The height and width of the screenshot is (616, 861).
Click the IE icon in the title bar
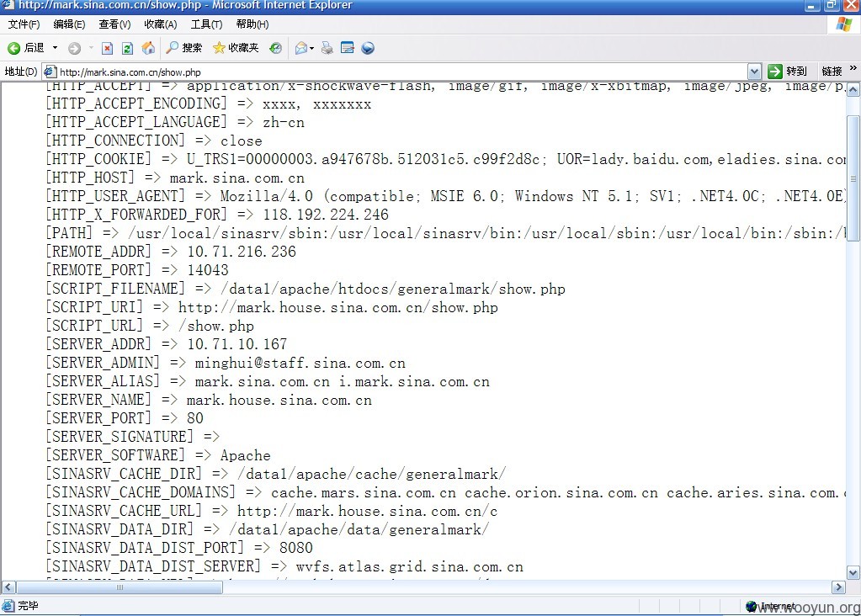[7, 5]
